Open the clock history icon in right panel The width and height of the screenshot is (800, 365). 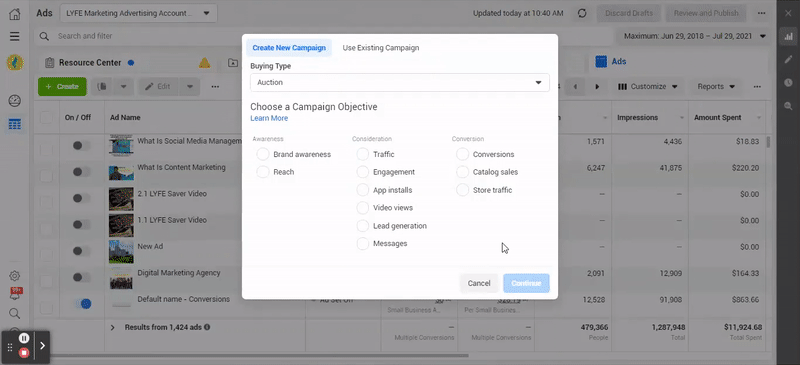pyautogui.click(x=788, y=82)
